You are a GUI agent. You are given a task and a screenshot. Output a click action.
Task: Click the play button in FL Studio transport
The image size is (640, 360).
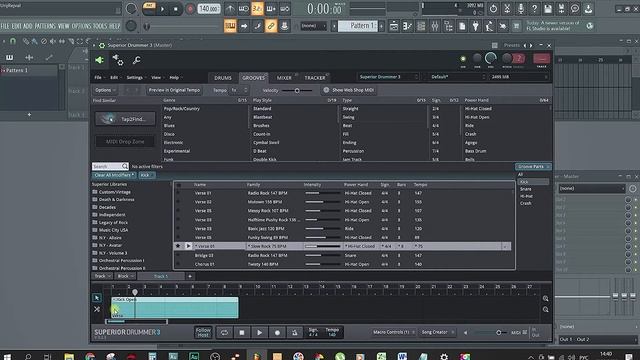coord(162,9)
